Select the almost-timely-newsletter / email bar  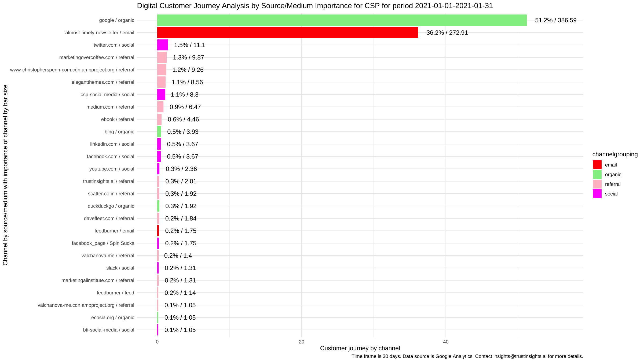click(x=287, y=32)
